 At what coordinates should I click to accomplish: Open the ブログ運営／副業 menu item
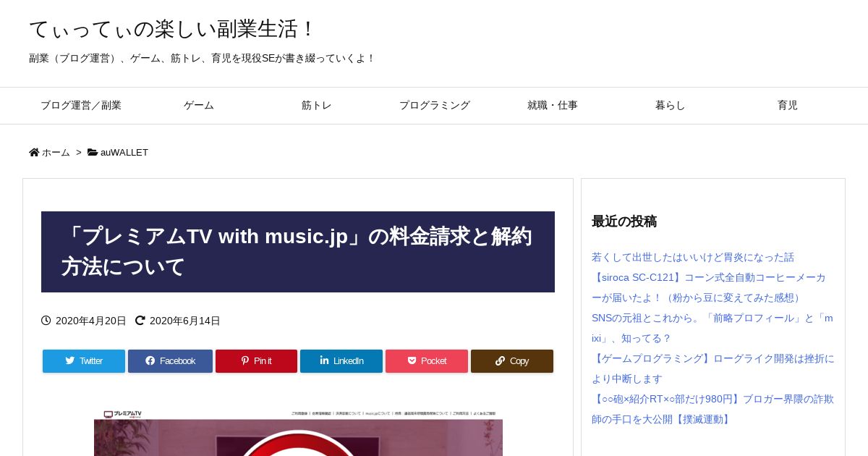(x=81, y=106)
